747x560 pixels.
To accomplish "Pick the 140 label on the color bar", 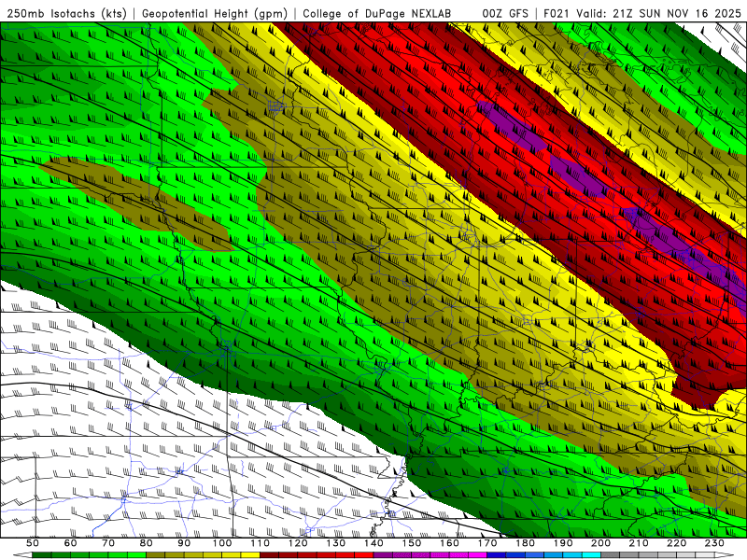I will click(373, 543).
